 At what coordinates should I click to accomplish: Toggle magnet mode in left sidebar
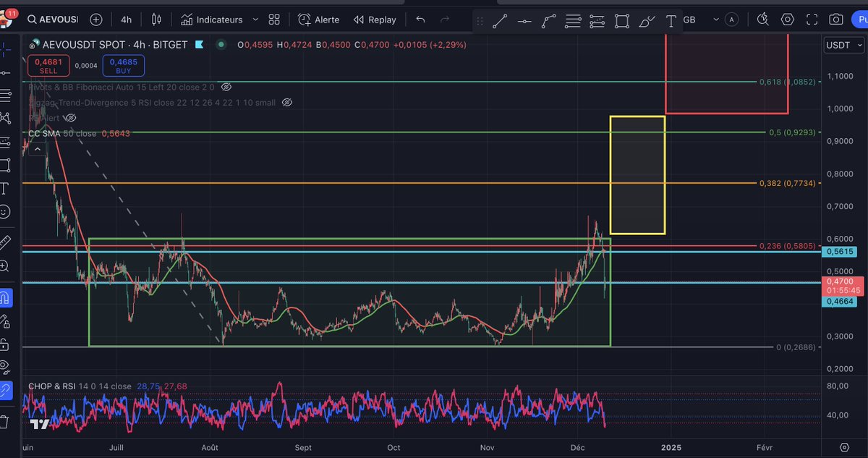click(5, 297)
